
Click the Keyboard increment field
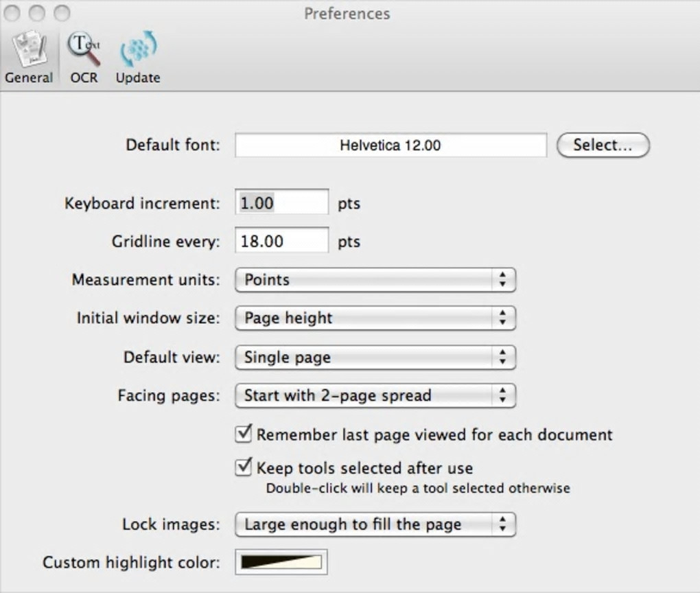(x=281, y=202)
